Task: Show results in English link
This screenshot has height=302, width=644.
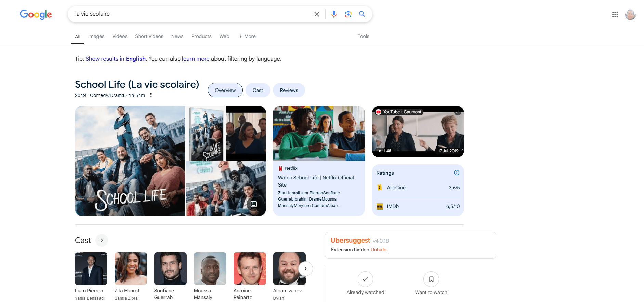Action: [x=115, y=59]
